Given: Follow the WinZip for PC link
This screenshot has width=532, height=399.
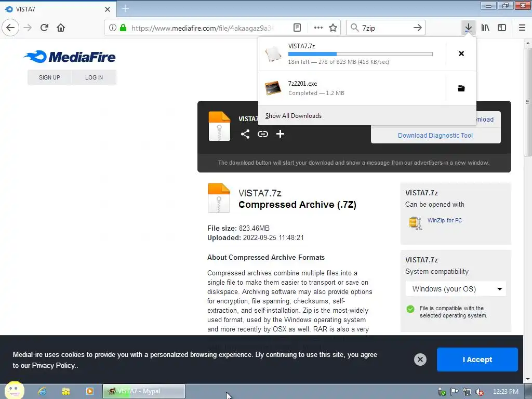Looking at the screenshot, I should click(x=445, y=220).
